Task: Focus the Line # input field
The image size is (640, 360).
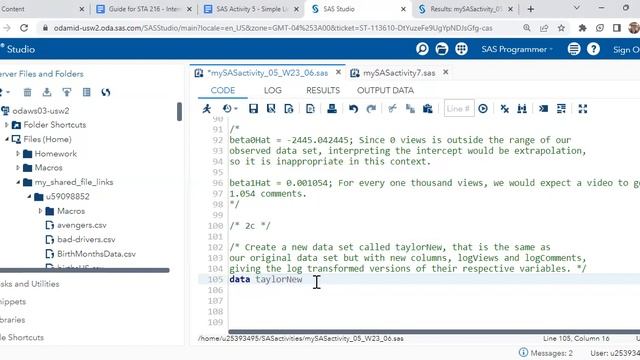Action: [459, 109]
